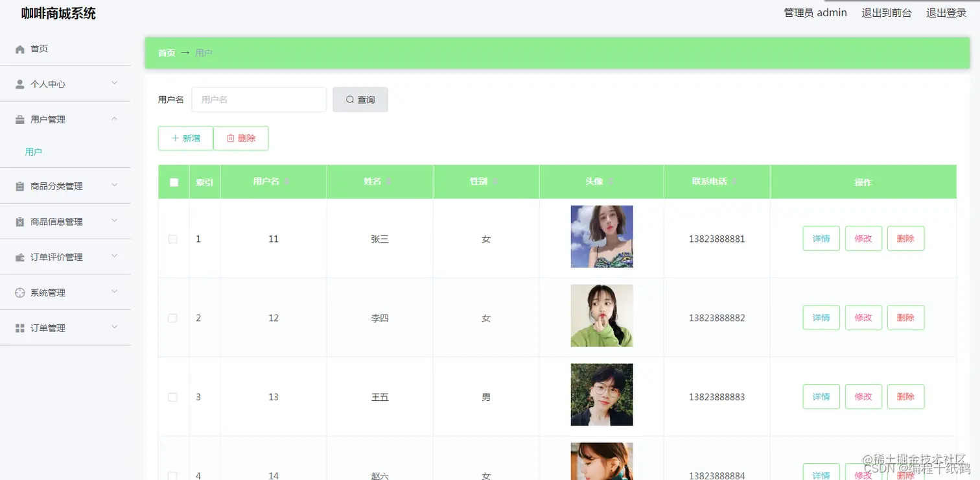The width and height of the screenshot is (980, 480).
Task: Expand the 商品信息管理 chevron
Action: 114,221
